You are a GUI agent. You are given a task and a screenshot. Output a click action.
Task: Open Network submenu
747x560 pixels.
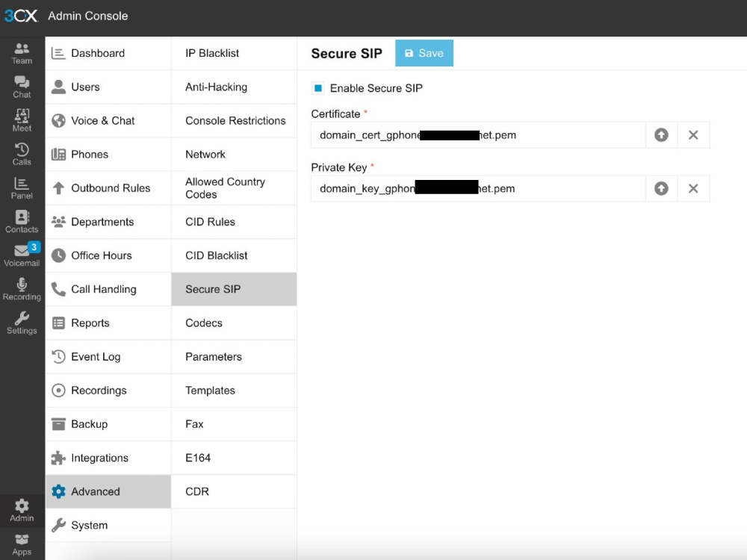[234, 155]
